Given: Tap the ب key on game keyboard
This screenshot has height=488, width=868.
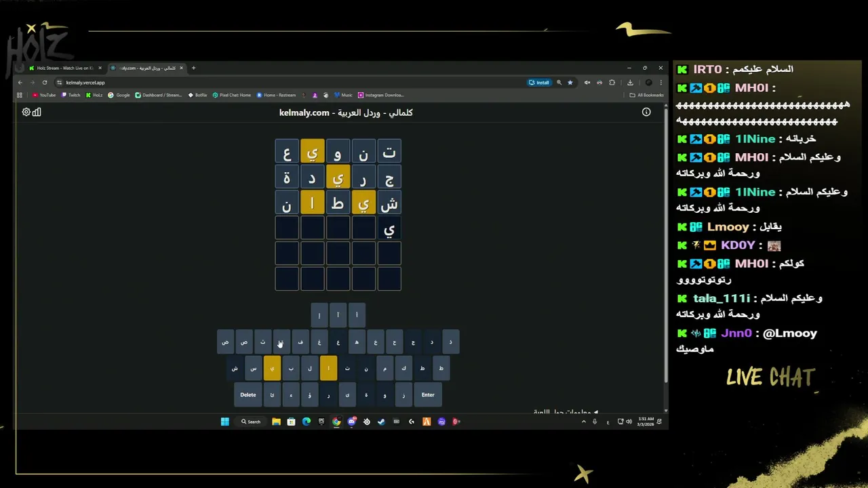Looking at the screenshot, I should click(291, 368).
